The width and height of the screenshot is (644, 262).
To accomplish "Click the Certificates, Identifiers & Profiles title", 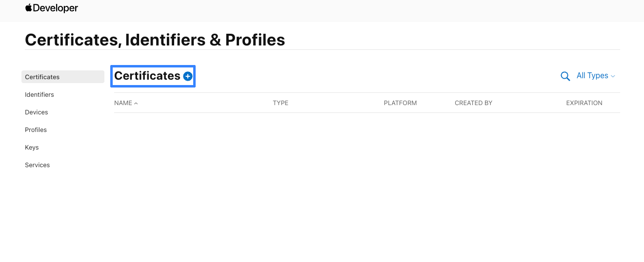I will click(155, 40).
